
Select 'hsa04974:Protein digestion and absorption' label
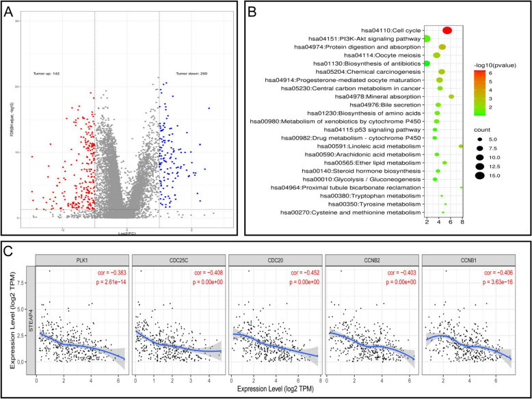point(358,46)
